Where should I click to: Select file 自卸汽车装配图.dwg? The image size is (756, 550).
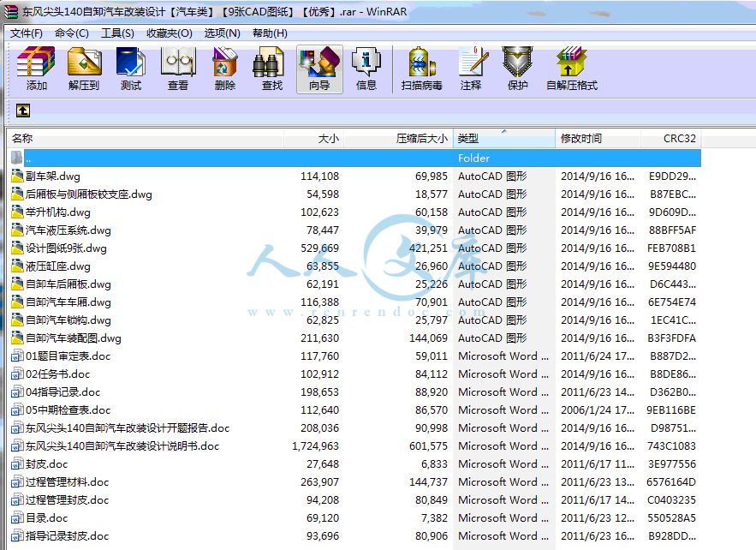tap(74, 338)
